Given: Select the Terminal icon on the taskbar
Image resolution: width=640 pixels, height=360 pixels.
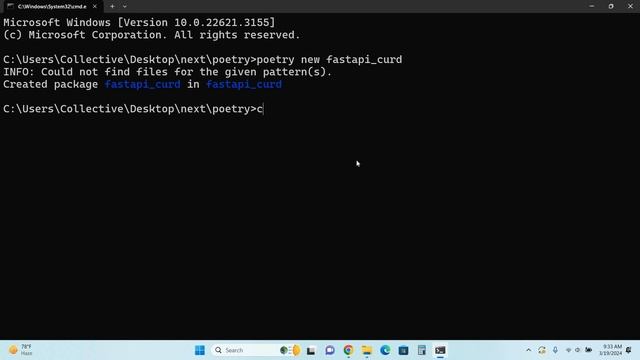Looking at the screenshot, I should tap(440, 350).
